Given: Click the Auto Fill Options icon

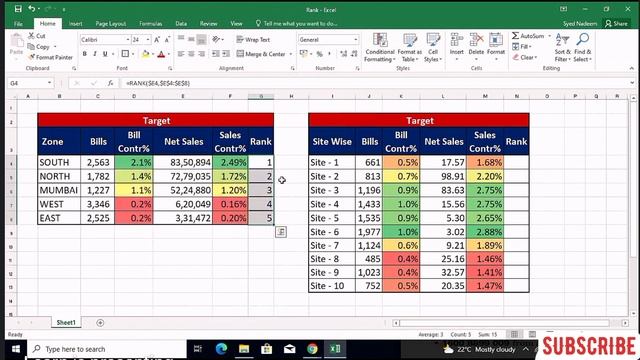Looking at the screenshot, I should 281,232.
